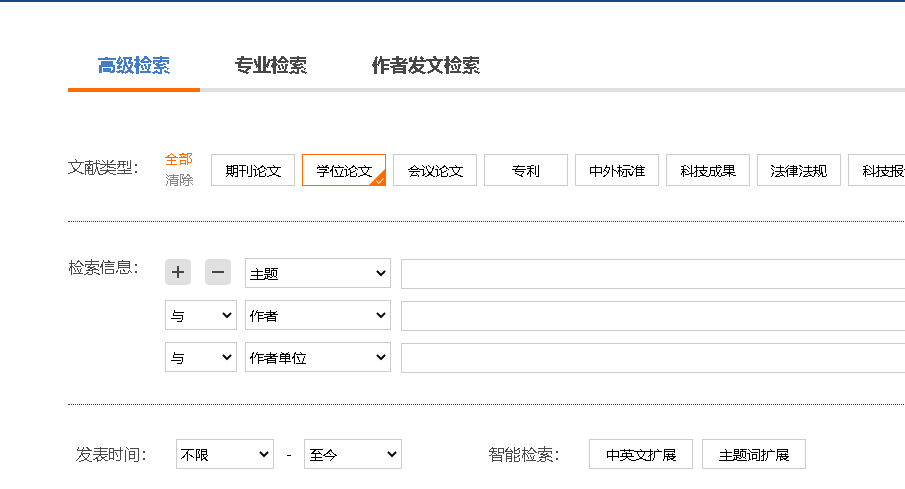Viewport: 905px width, 489px height.
Task: Open the 与 operator dropdown beside 作者
Action: pyautogui.click(x=201, y=315)
